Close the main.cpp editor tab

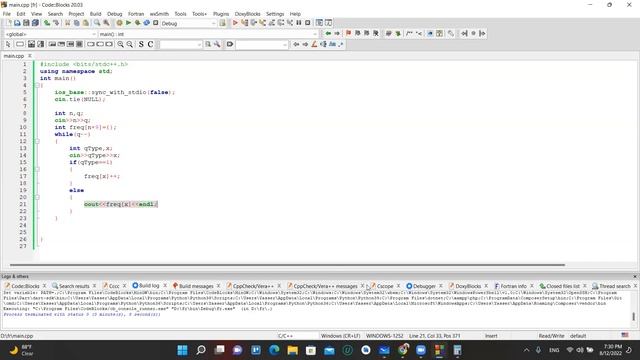[x=29, y=56]
